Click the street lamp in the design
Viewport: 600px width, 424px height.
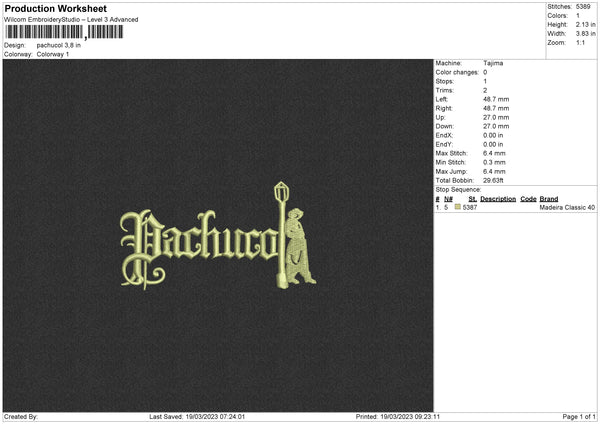click(x=282, y=235)
